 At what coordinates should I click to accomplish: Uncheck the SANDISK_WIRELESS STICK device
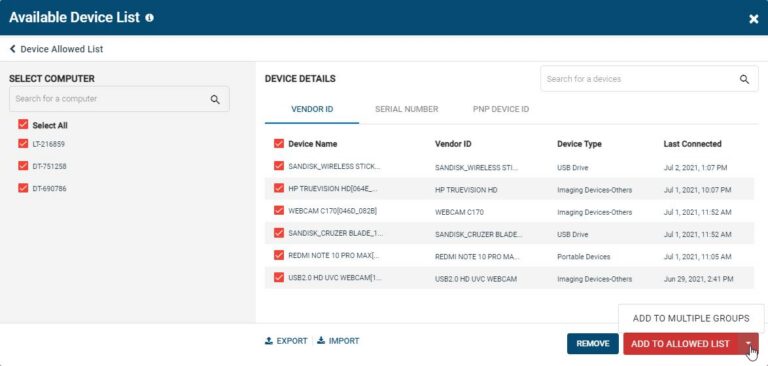point(279,166)
